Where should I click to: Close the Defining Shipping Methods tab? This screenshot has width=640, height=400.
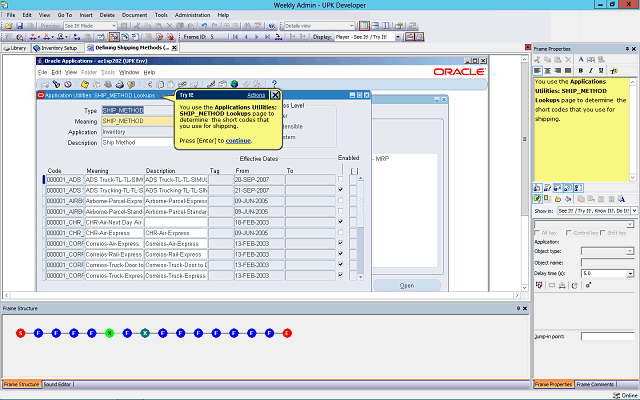click(174, 48)
